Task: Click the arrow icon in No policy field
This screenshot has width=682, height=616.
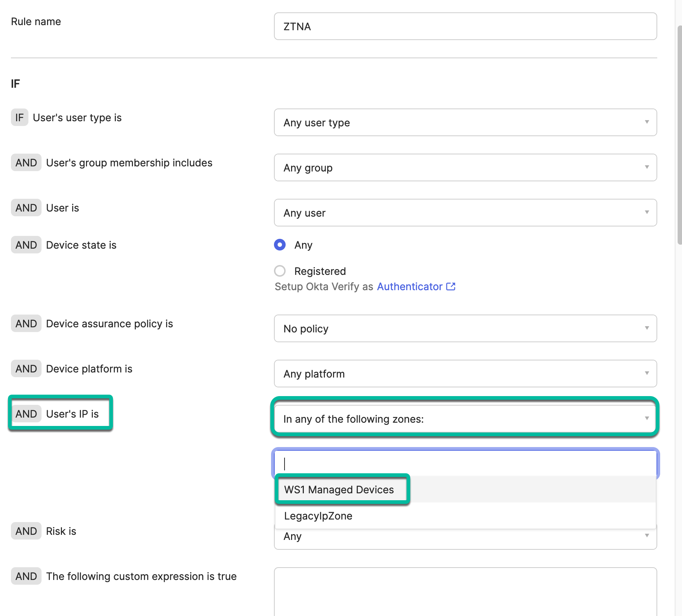Action: [x=647, y=328]
